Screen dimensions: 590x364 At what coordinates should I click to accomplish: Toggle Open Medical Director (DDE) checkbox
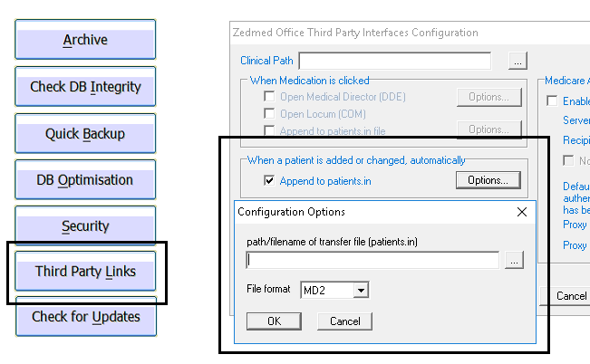269,97
